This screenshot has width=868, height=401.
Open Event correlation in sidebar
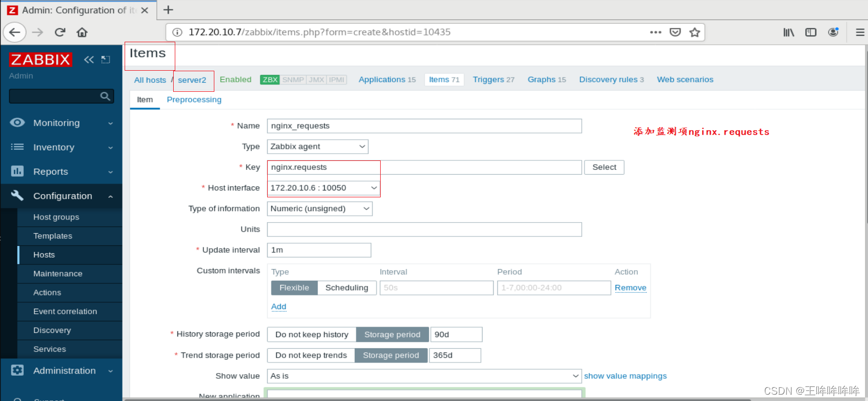65,311
